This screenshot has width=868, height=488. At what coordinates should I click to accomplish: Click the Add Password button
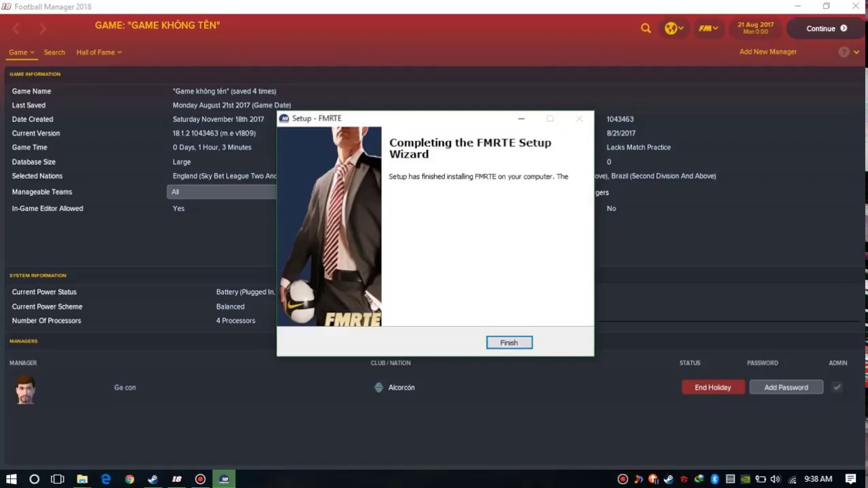pyautogui.click(x=786, y=387)
